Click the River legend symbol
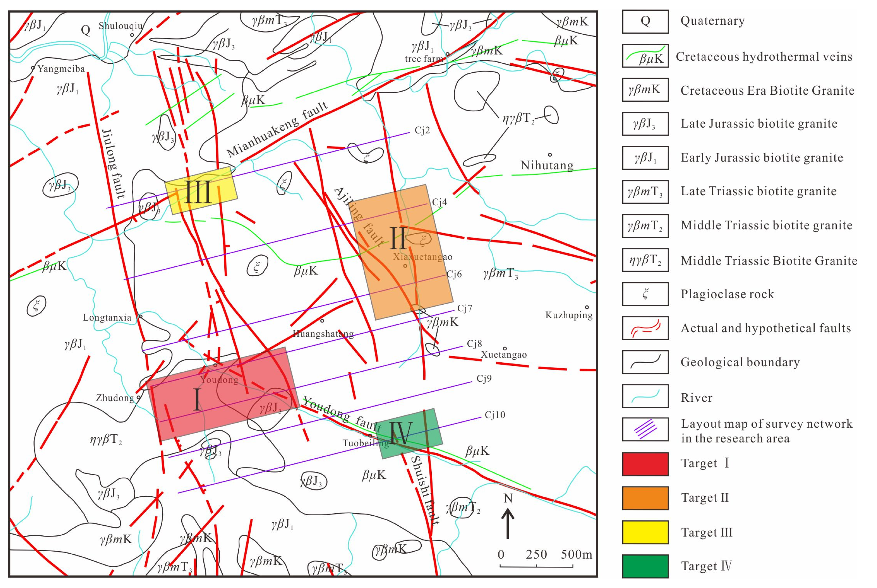 click(645, 396)
